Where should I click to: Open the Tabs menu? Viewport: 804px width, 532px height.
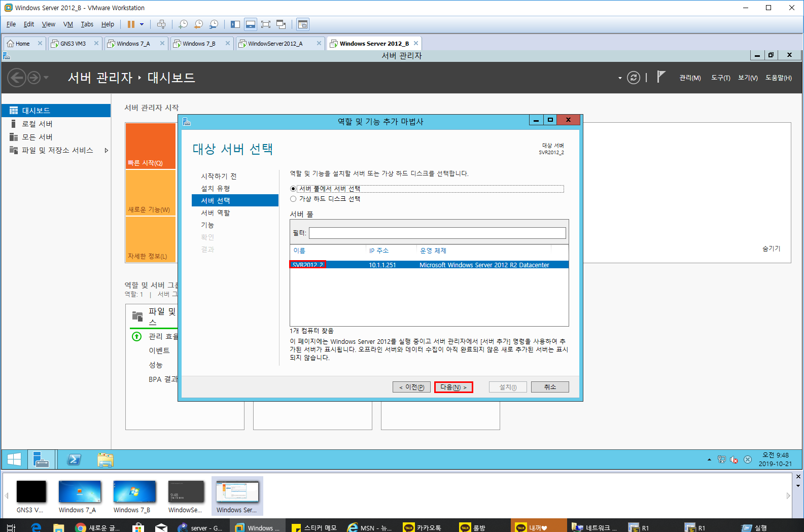coord(87,24)
